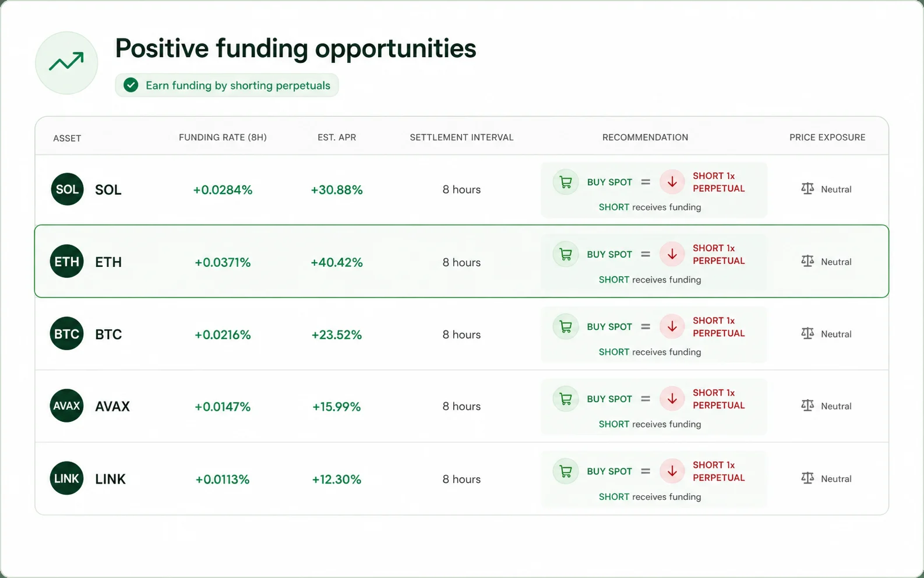Click the balance scale icon in ETH row
This screenshot has width=924, height=578.
(807, 261)
